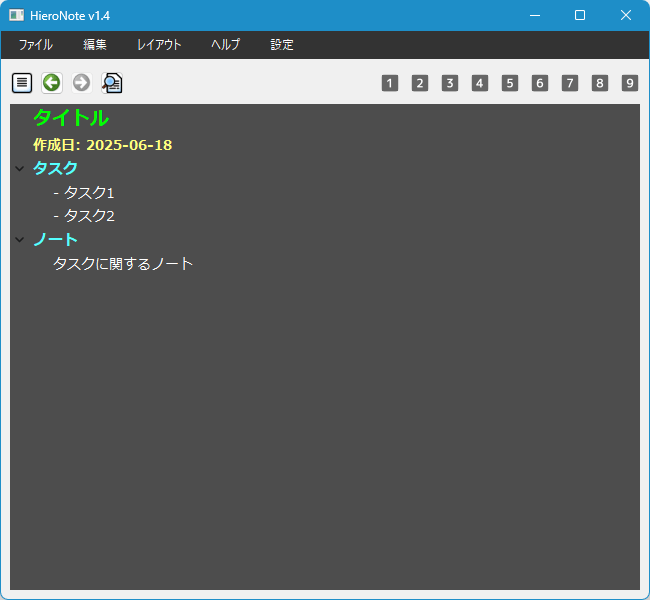Click the タイトル heading
This screenshot has height=600, width=650.
pos(71,118)
